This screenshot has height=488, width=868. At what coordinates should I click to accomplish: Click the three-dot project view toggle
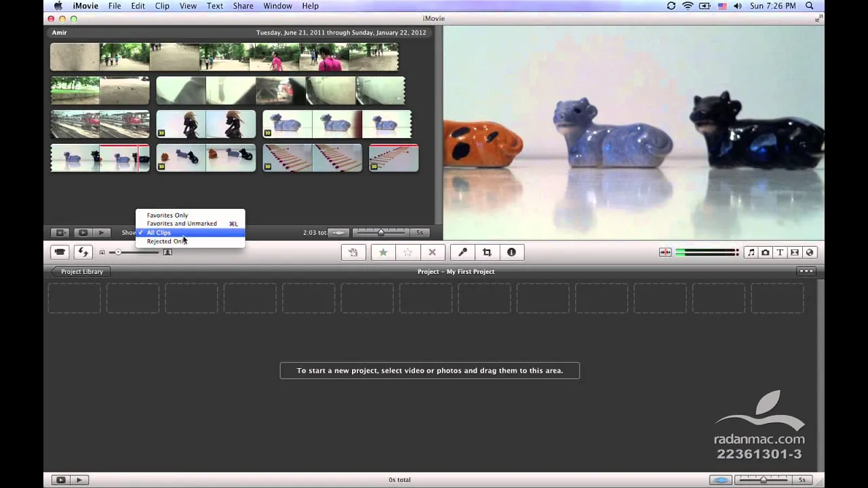pos(806,271)
